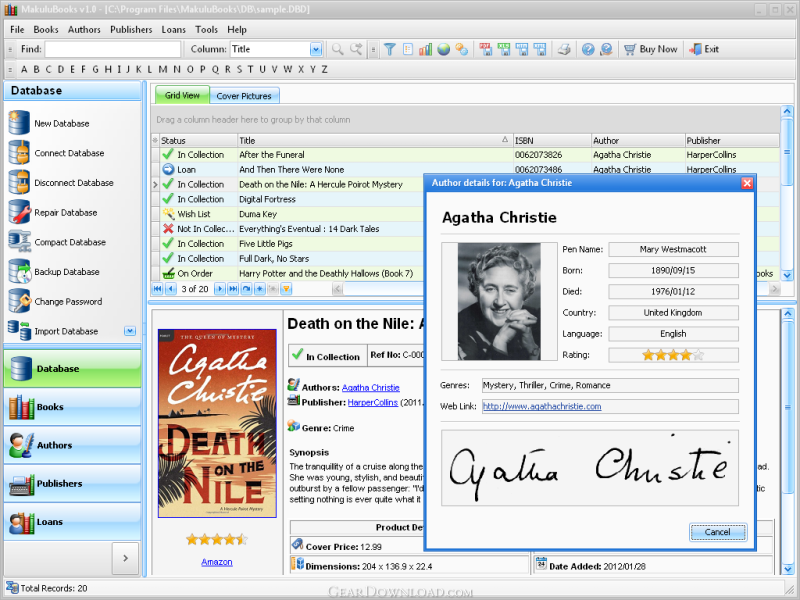Open the bar chart statistics icon
Screen dimensions: 800x600
(x=425, y=49)
